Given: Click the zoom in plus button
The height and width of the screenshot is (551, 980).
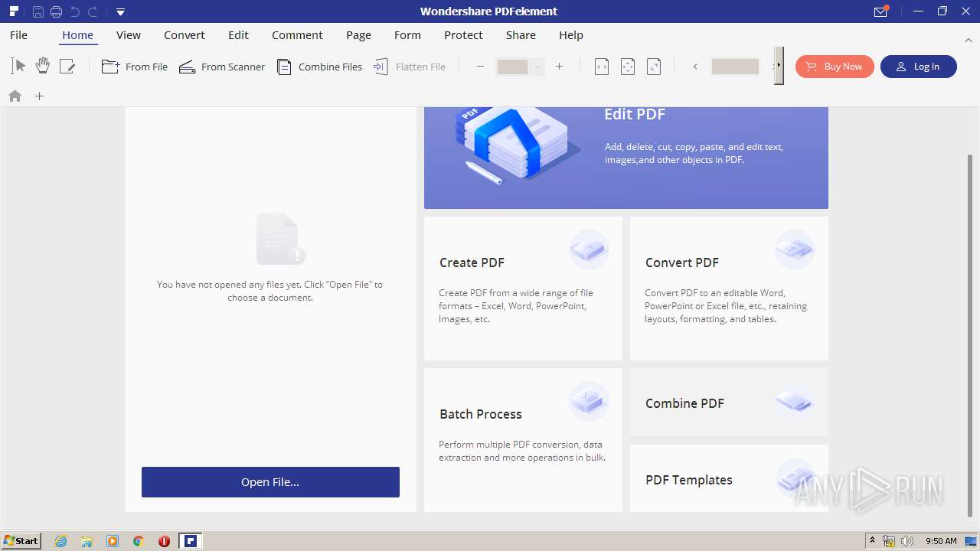Looking at the screenshot, I should click(x=559, y=67).
